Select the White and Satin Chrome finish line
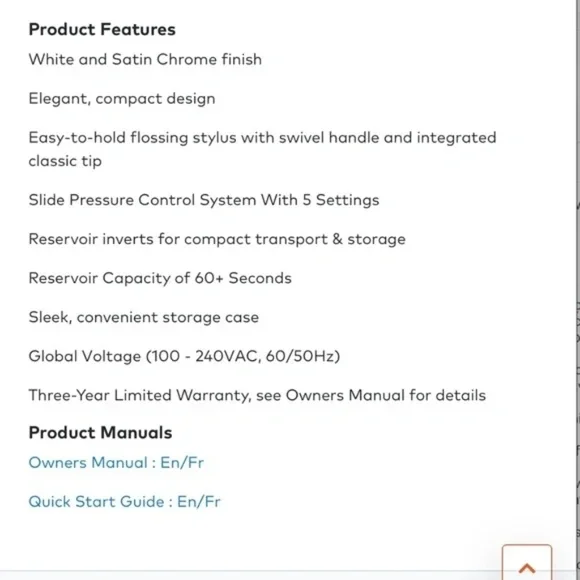Screen dimensions: 580x580 [x=145, y=59]
